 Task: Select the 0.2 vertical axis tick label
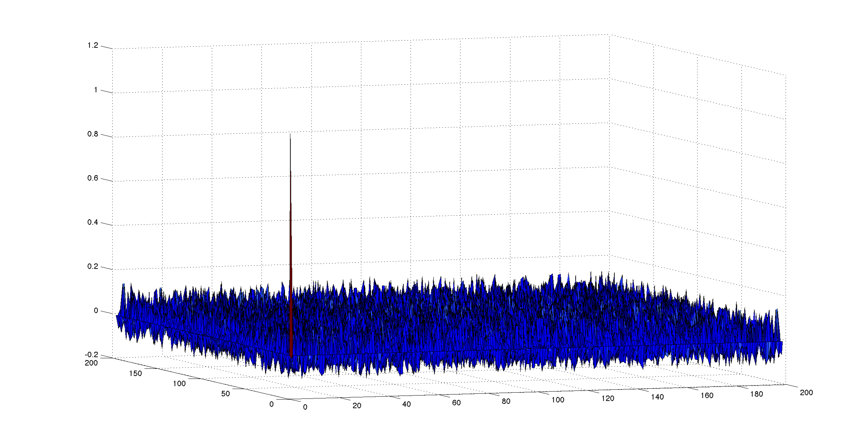(93, 266)
